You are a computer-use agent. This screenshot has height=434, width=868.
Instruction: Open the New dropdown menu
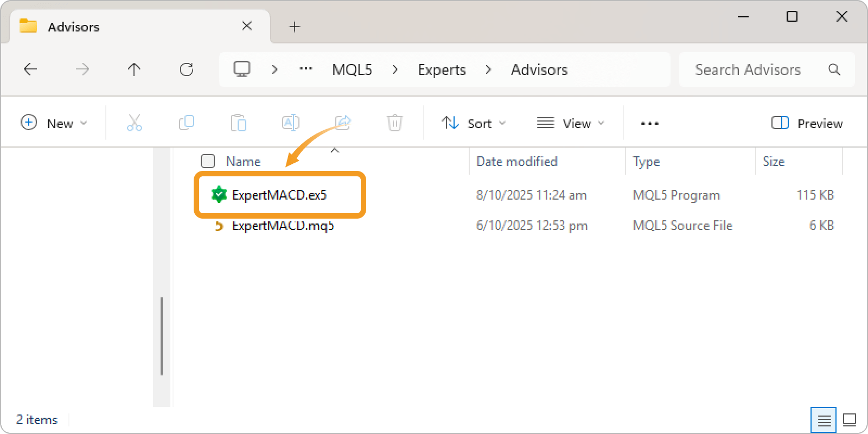pos(54,123)
